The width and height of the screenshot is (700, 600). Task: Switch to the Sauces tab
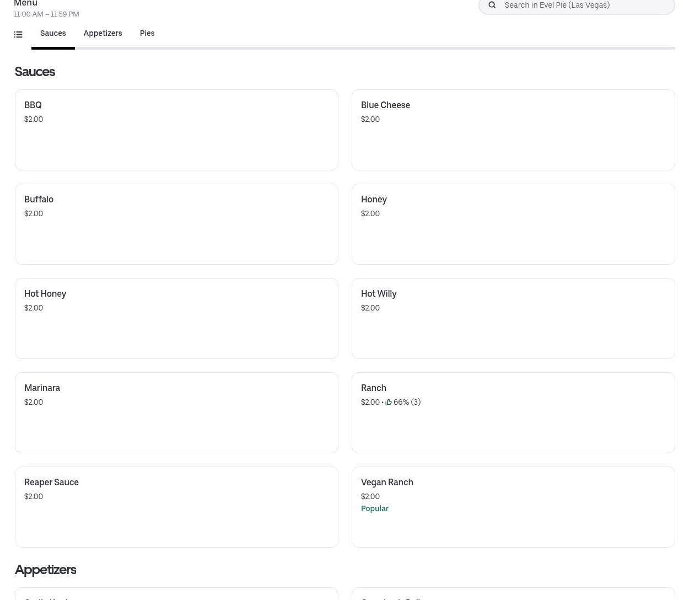[x=53, y=34]
